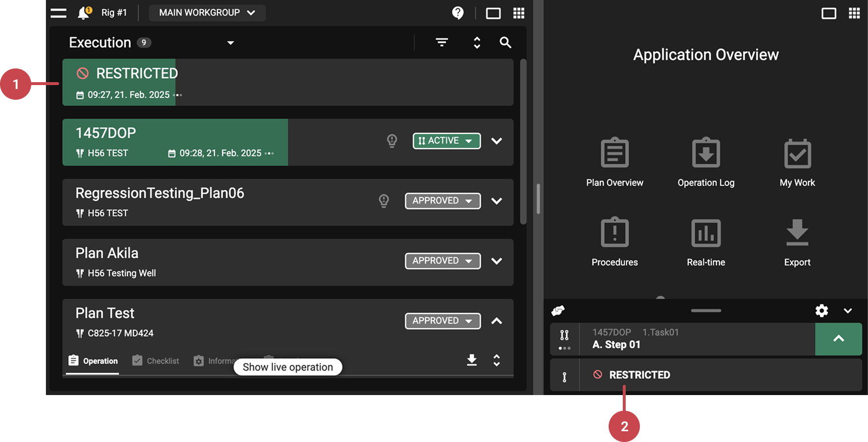Toggle single-panel layout in left header
The width and height of the screenshot is (868, 442).
(493, 13)
